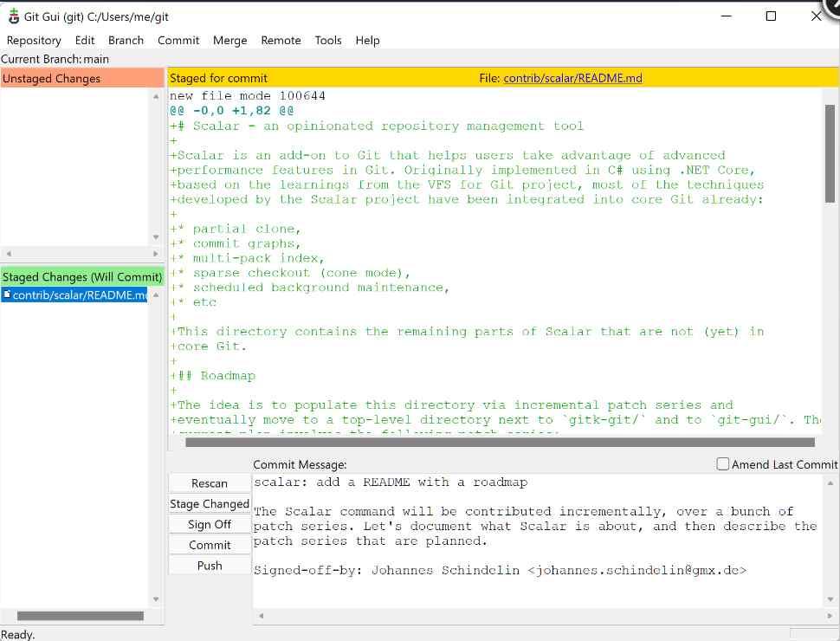This screenshot has width=840, height=641.
Task: Click the diff pane horizontal scrollbar
Action: click(x=494, y=443)
